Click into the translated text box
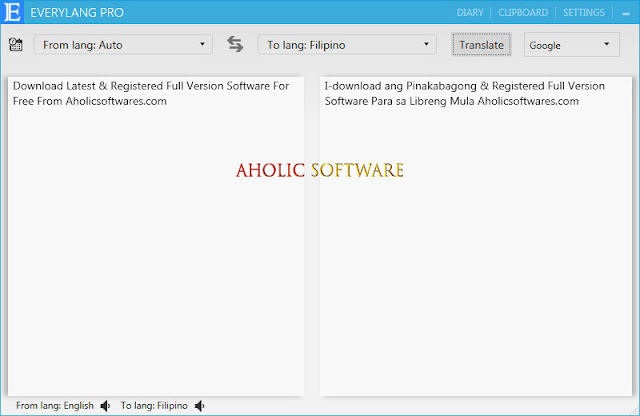The height and width of the screenshot is (416, 640). tap(476, 236)
